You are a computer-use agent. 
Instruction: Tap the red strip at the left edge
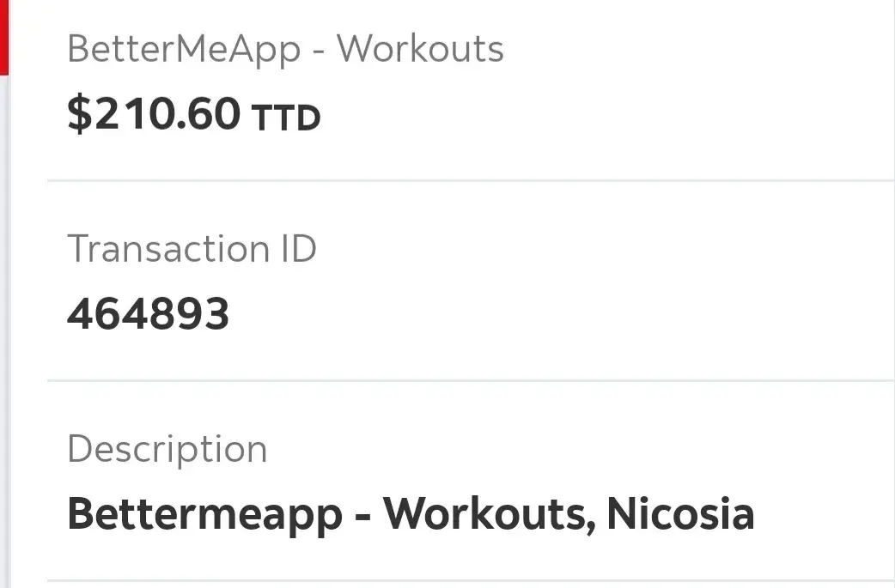(x=3, y=34)
